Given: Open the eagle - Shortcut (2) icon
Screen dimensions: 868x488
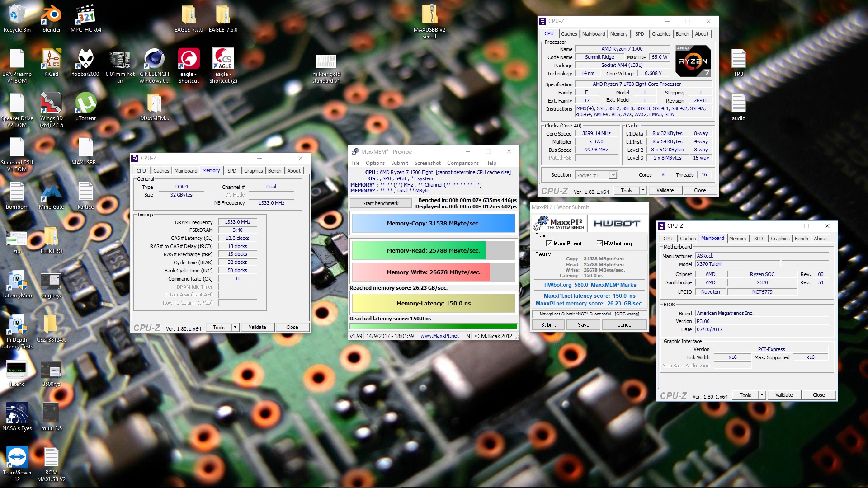Looking at the screenshot, I should point(223,66).
